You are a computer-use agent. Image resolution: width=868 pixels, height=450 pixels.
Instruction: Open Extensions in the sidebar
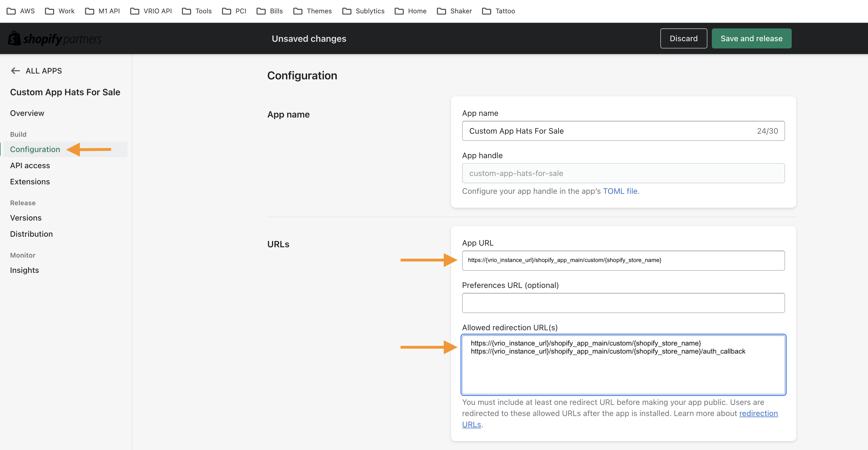point(30,182)
